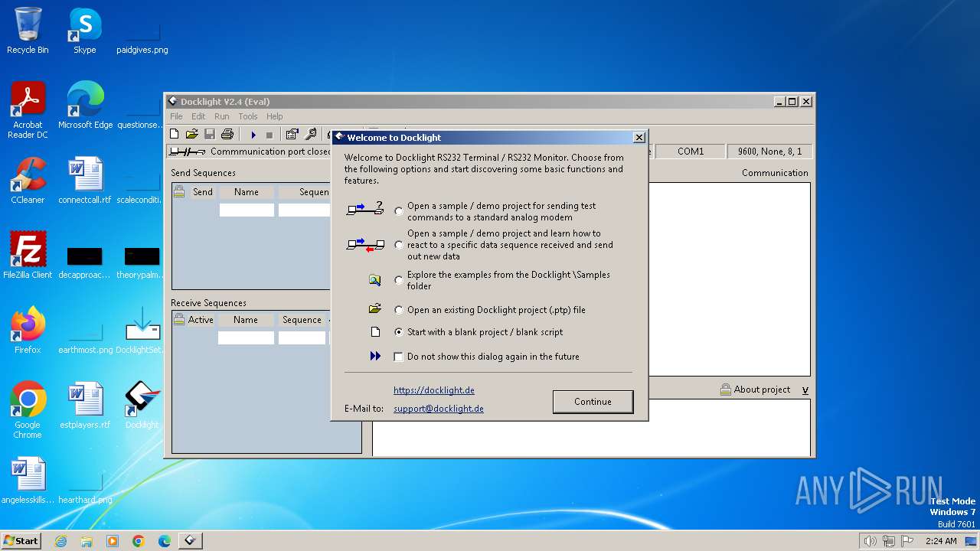The width and height of the screenshot is (980, 551).
Task: Click the Receive Sequences Active column header
Action: pos(201,320)
